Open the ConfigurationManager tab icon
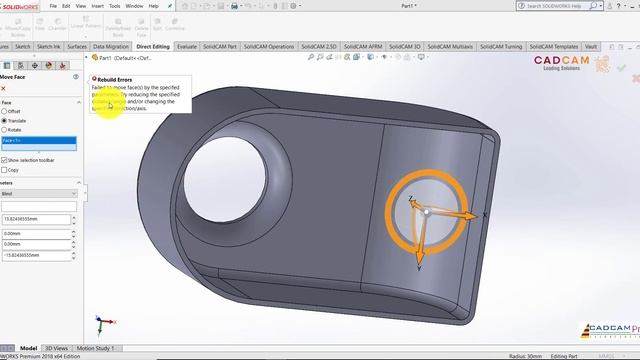The image size is (640, 360). 20,65
